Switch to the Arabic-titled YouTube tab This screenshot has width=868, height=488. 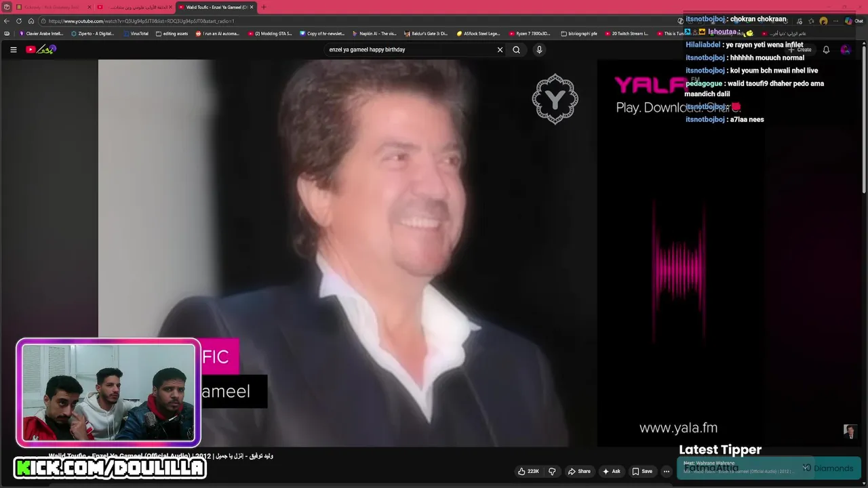[135, 7]
